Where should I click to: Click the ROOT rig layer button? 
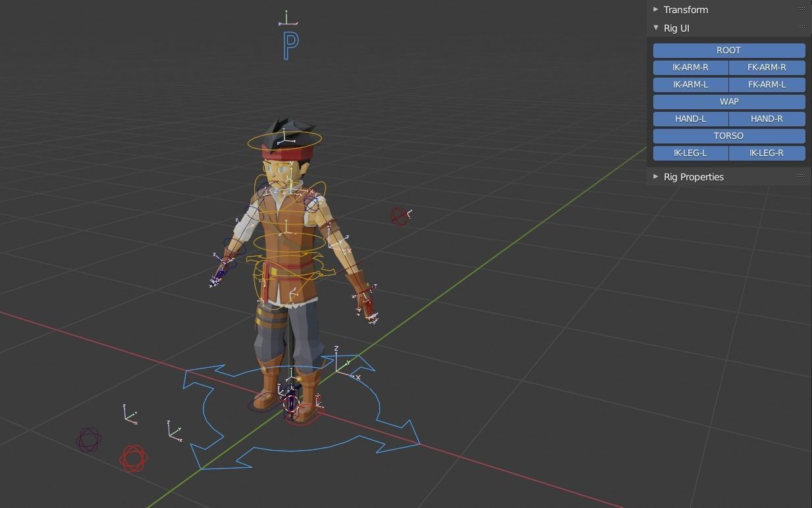tap(729, 50)
